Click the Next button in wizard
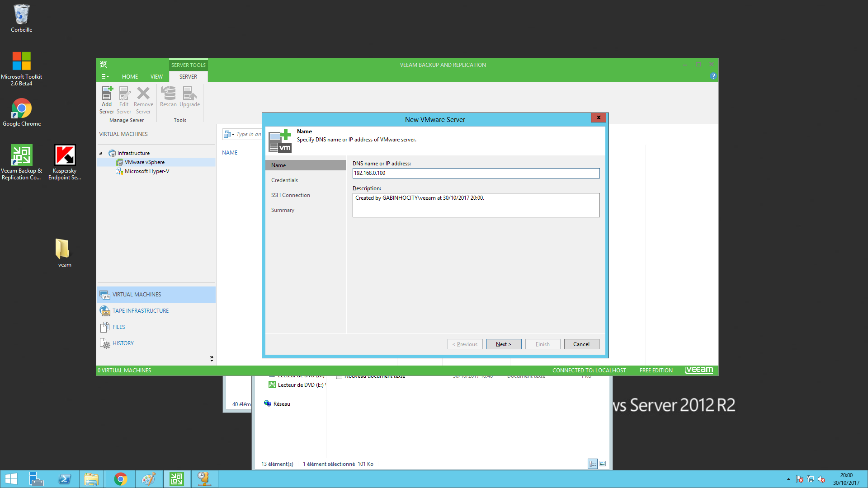868x488 pixels. point(504,344)
